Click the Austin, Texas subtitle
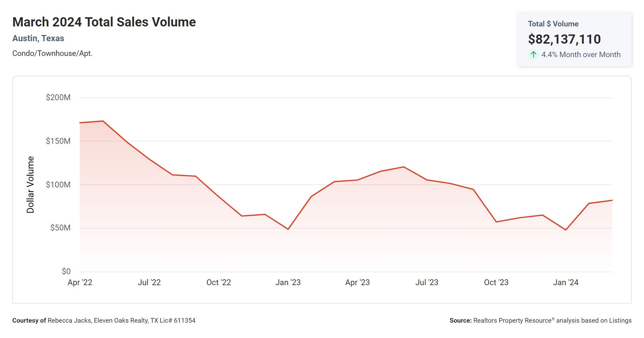 coord(38,38)
